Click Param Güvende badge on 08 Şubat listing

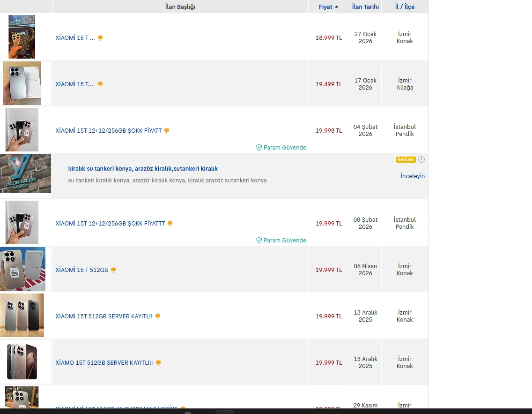(281, 240)
